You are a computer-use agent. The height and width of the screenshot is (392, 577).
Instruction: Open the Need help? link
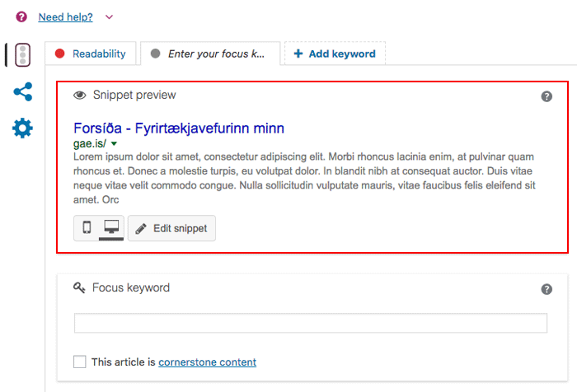click(x=66, y=16)
